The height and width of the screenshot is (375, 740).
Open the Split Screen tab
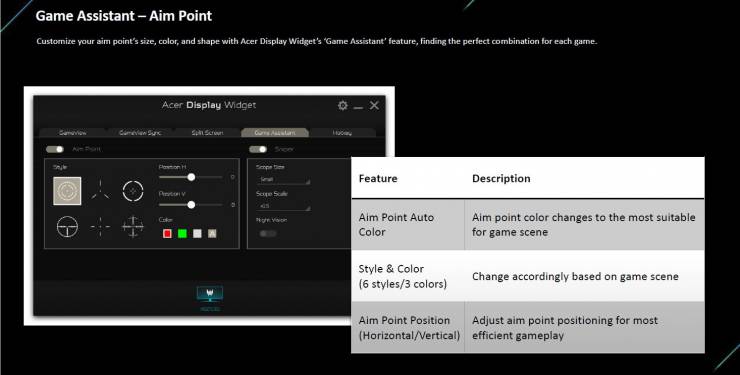(x=207, y=133)
